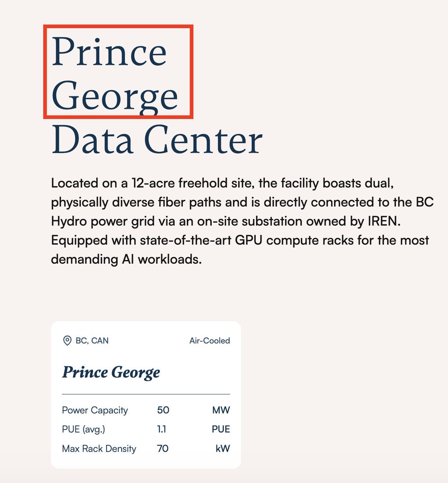Image resolution: width=448 pixels, height=483 pixels.
Task: Click the location pin icon
Action: tap(67, 341)
